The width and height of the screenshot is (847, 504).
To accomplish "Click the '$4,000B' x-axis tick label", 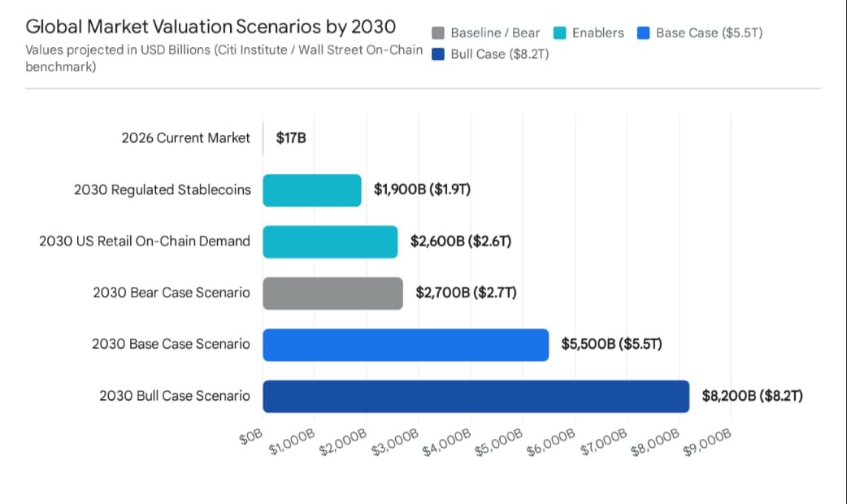I will 447,442.
